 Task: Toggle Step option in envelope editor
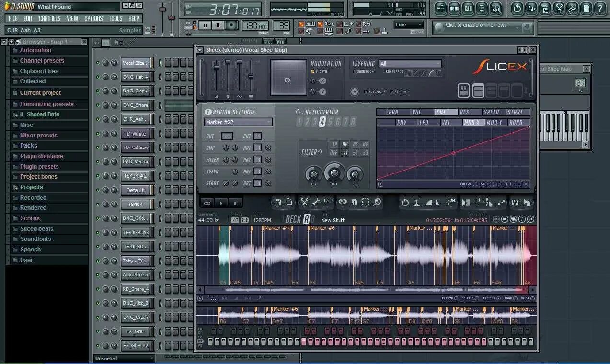click(492, 184)
